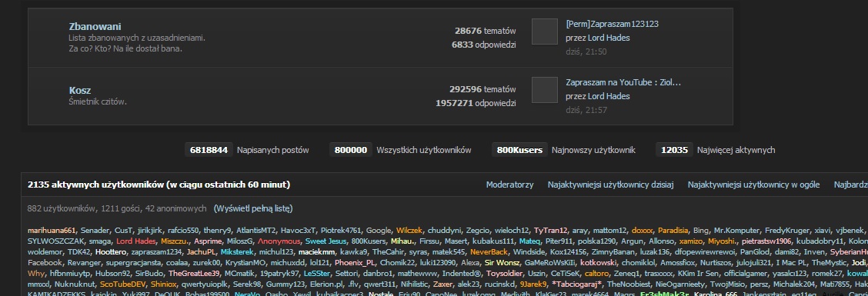
Task: Open user Phoenix_PL profile
Action: (354, 264)
